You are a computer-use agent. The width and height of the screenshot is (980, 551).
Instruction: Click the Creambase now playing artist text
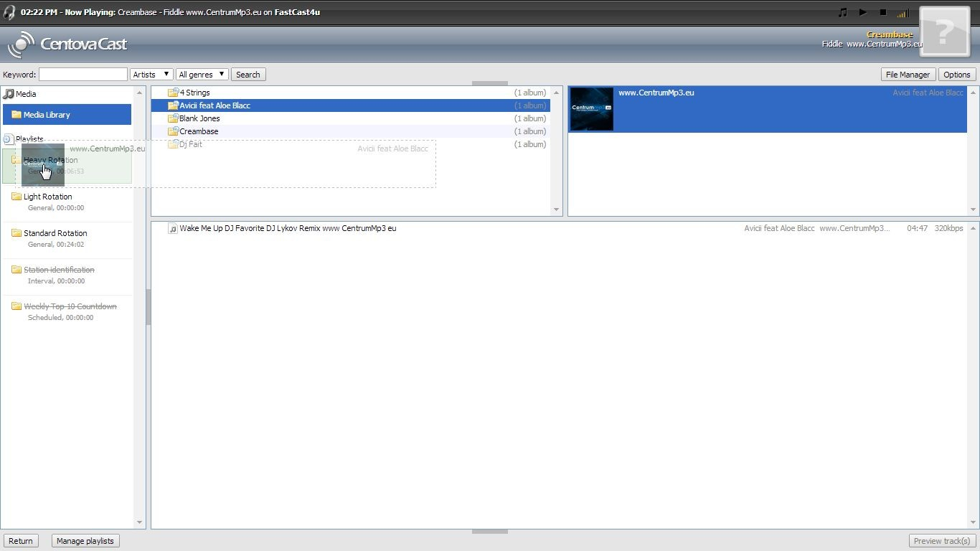point(890,34)
